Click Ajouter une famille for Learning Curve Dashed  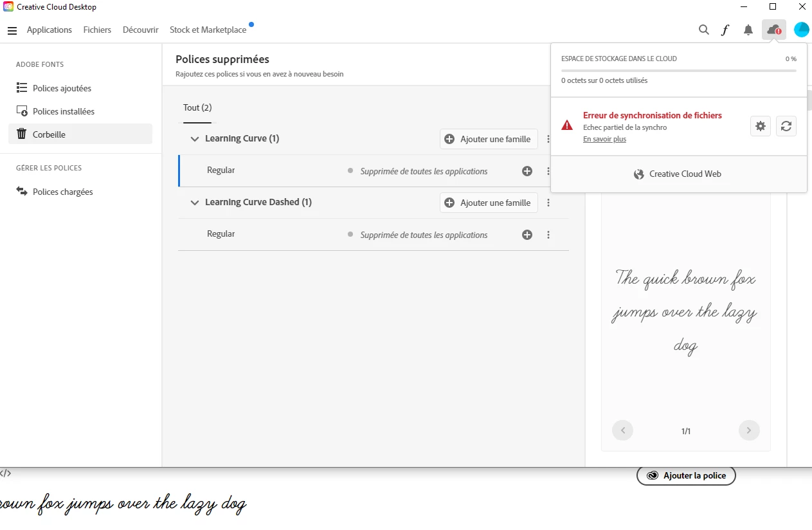point(489,203)
